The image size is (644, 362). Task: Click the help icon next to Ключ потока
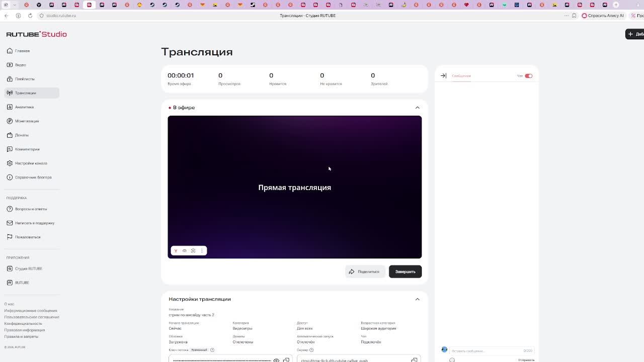click(x=212, y=350)
